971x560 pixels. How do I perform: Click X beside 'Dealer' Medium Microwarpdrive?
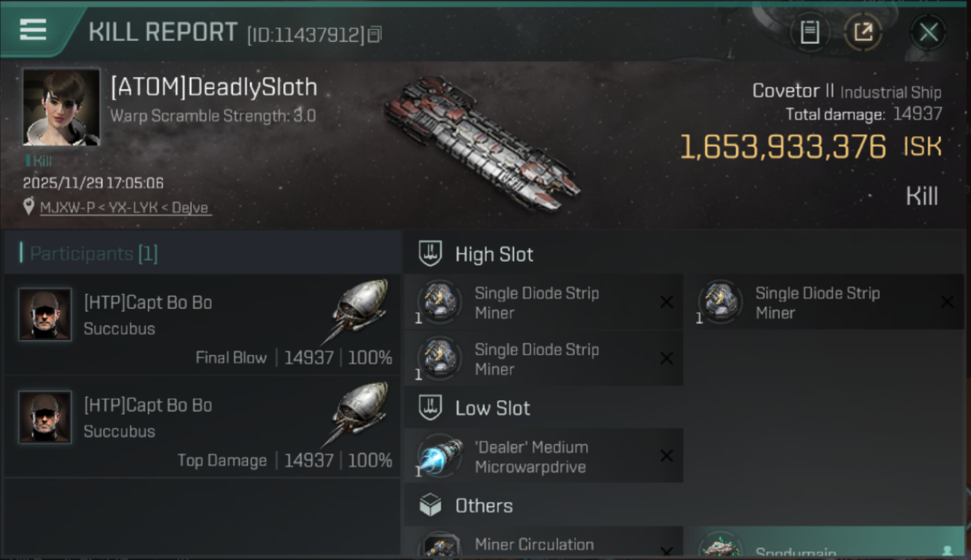pyautogui.click(x=666, y=455)
